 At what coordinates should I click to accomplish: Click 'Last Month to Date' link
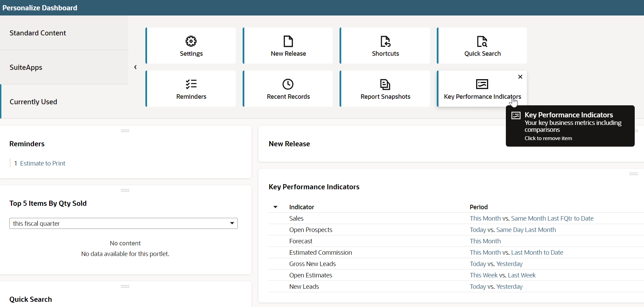[x=537, y=253]
